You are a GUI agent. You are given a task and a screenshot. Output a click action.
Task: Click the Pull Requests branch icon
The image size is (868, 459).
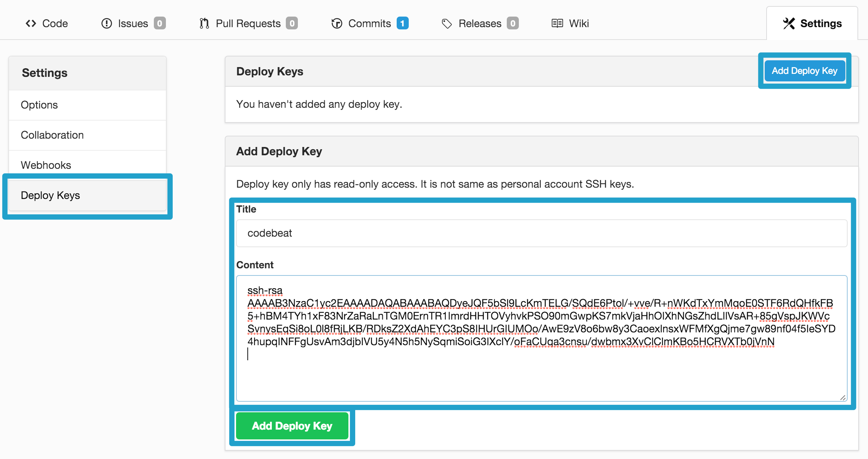point(204,23)
